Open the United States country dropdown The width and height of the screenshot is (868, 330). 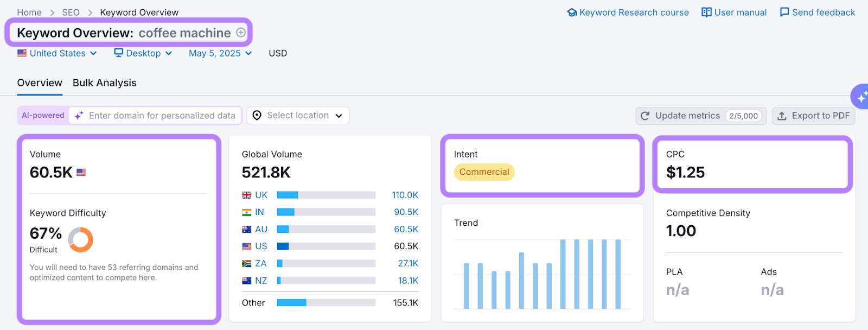coord(57,53)
